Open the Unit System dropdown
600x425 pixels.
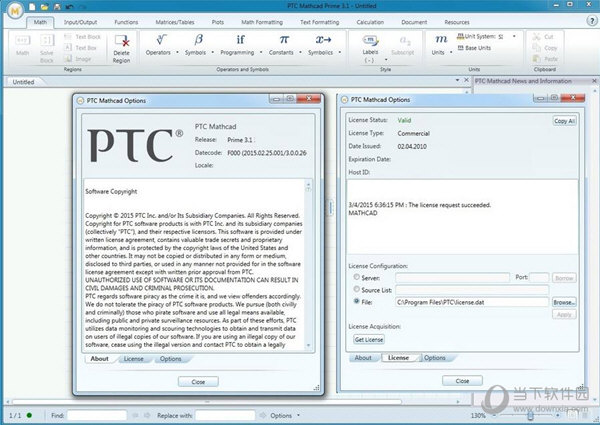(485, 38)
